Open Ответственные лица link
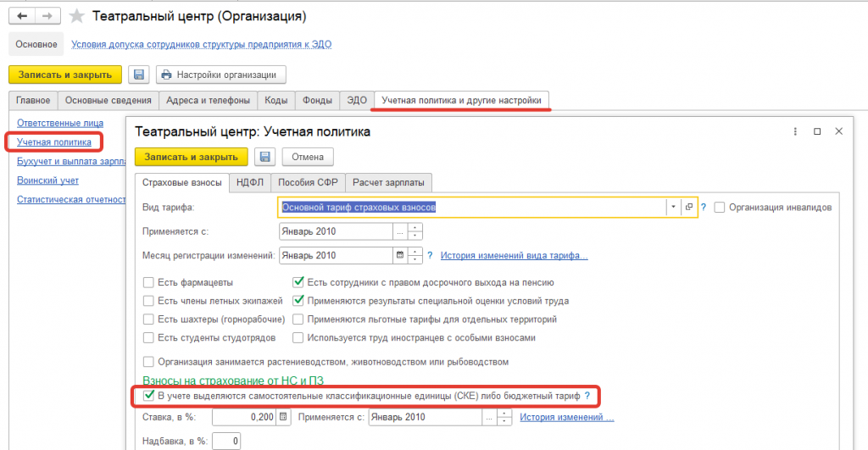868x450 pixels. tap(60, 123)
